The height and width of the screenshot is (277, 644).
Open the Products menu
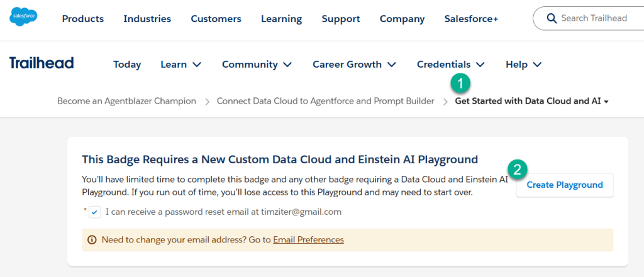click(x=83, y=19)
